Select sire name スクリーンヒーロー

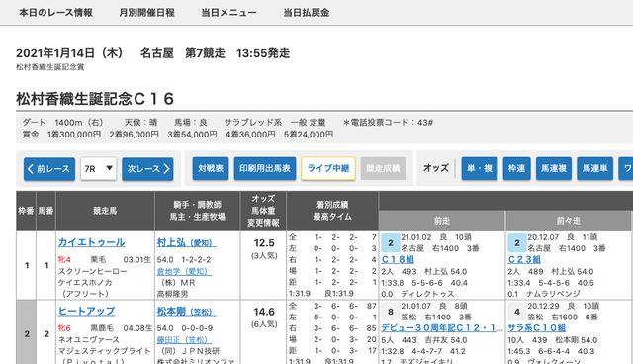point(93,271)
